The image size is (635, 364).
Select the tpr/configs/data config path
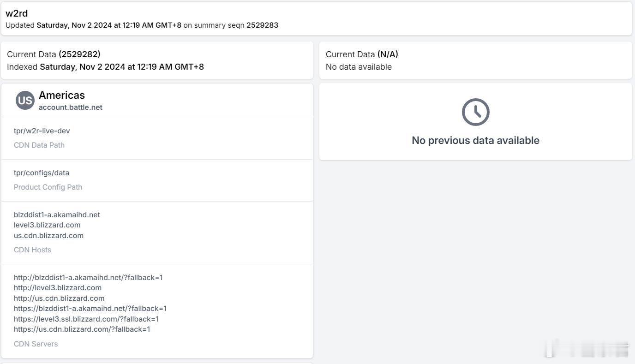click(42, 173)
